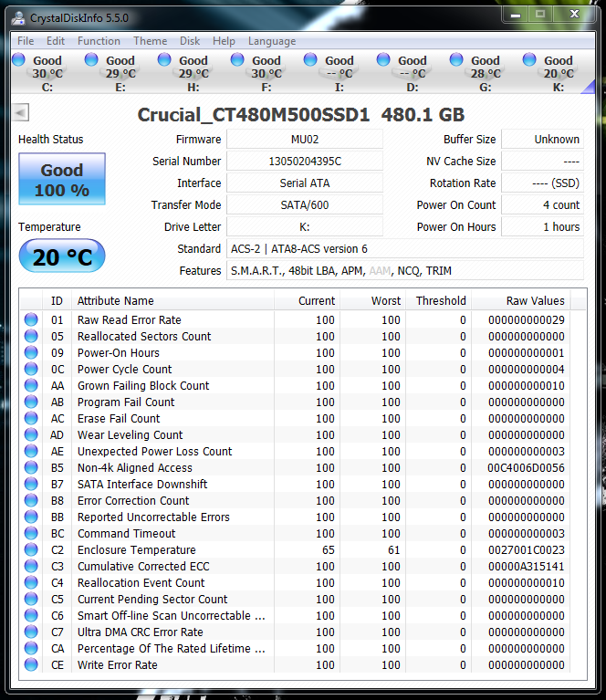606x700 pixels.
Task: Open the Language menu
Action: (272, 41)
